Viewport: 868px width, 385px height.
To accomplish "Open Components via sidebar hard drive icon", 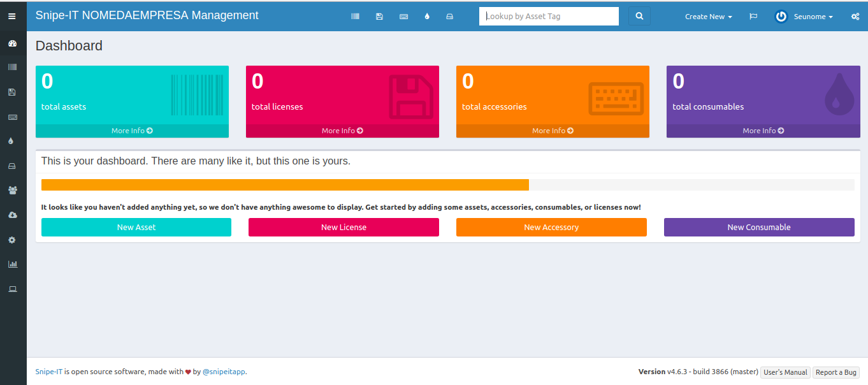I will tap(12, 166).
